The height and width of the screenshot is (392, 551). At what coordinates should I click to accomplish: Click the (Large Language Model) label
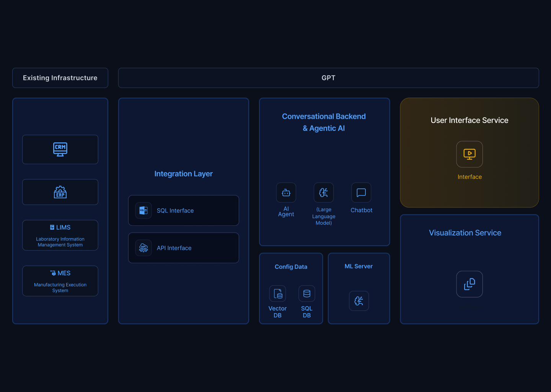pyautogui.click(x=324, y=216)
